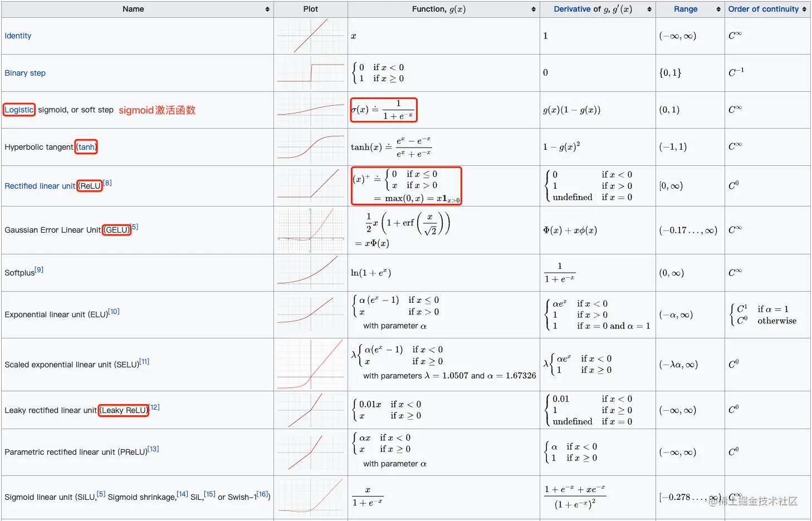The height and width of the screenshot is (521, 812).
Task: Sort by Derivative column arrows
Action: coord(649,9)
